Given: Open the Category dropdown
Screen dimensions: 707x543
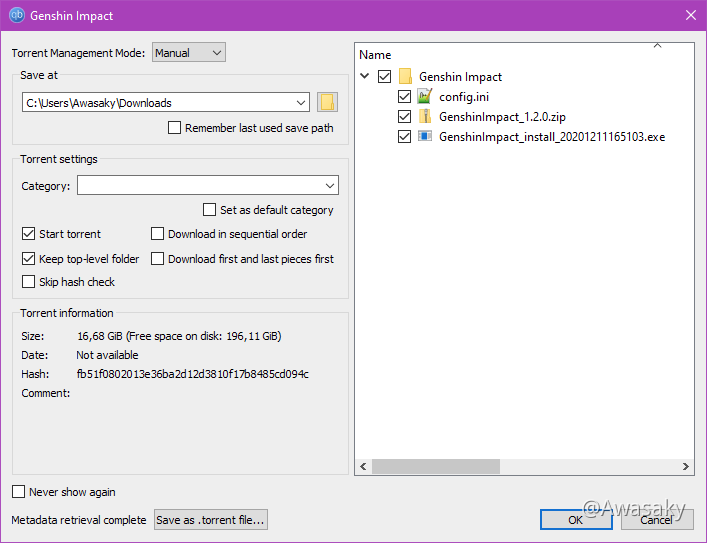Looking at the screenshot, I should coord(208,185).
